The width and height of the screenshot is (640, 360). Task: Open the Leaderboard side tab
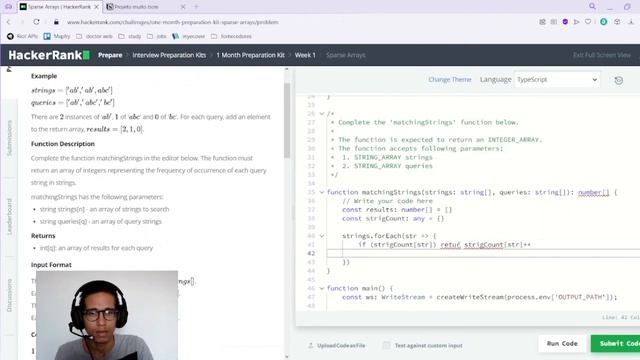click(x=9, y=216)
